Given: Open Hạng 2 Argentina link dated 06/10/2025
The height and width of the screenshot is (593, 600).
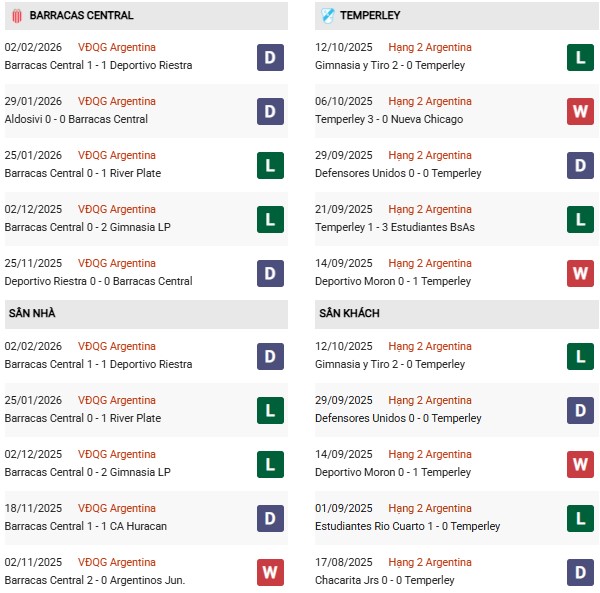Looking at the screenshot, I should point(430,102).
